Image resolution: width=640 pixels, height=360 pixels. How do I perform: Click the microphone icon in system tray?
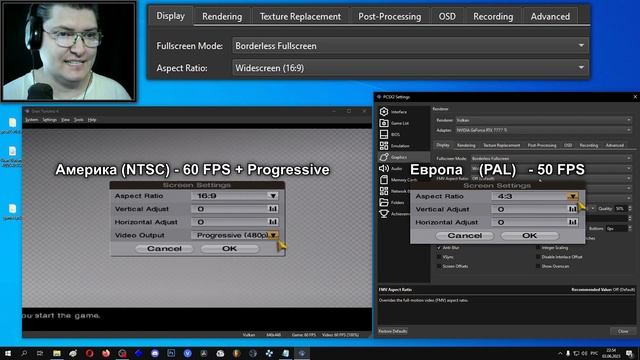coord(568,353)
